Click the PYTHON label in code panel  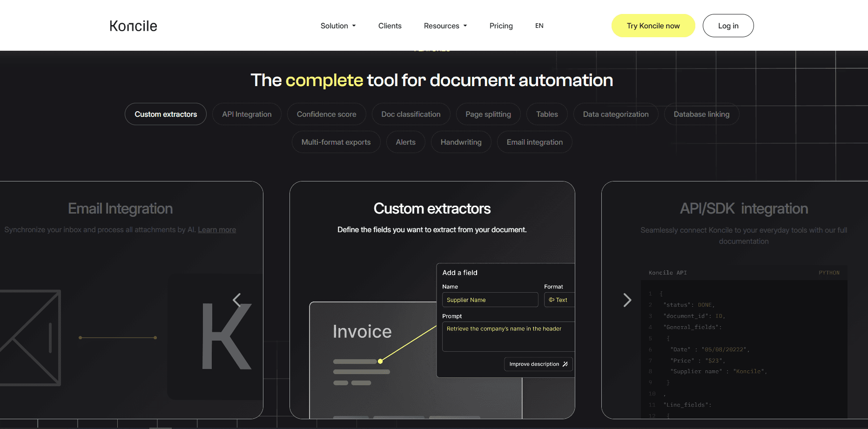829,273
